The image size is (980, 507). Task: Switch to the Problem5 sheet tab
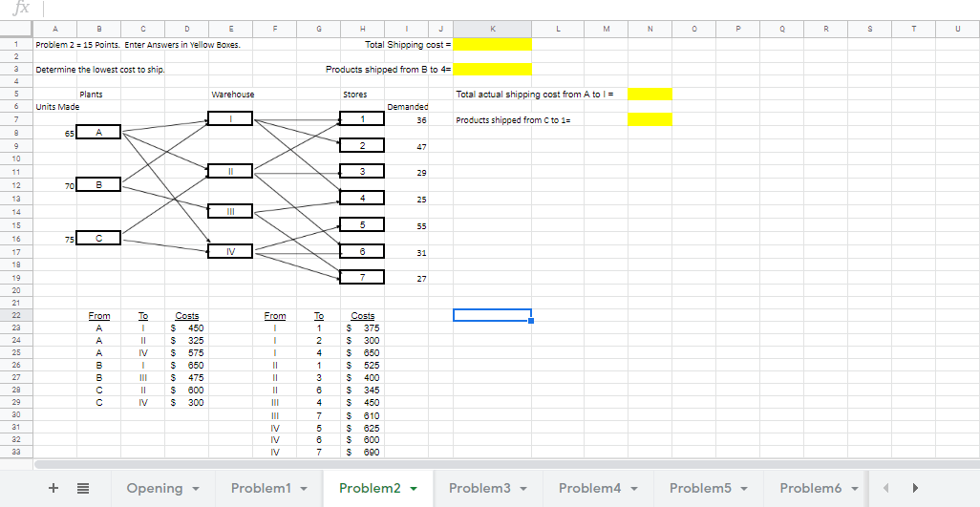[700, 488]
